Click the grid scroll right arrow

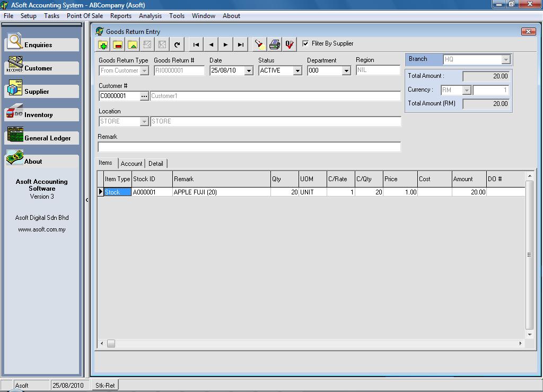tap(521, 344)
